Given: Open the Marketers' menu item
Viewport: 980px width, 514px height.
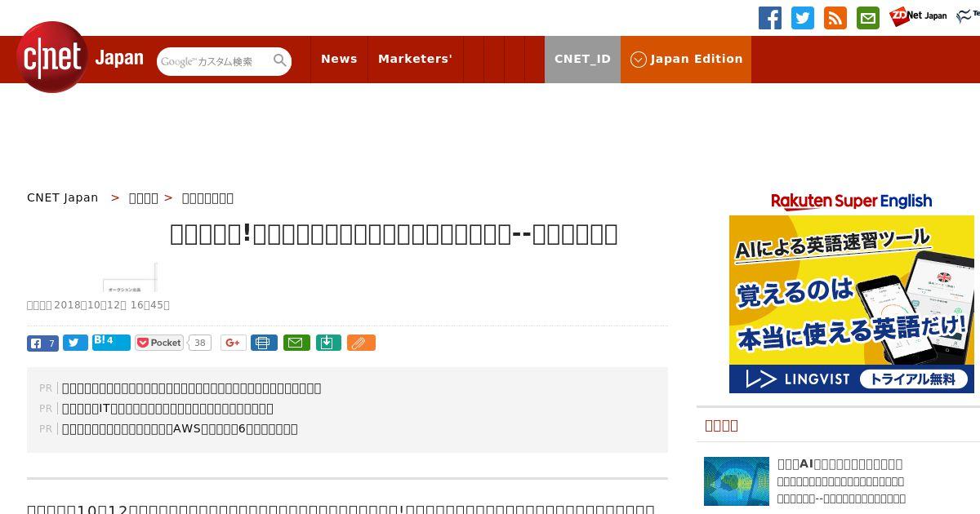Looking at the screenshot, I should [415, 59].
